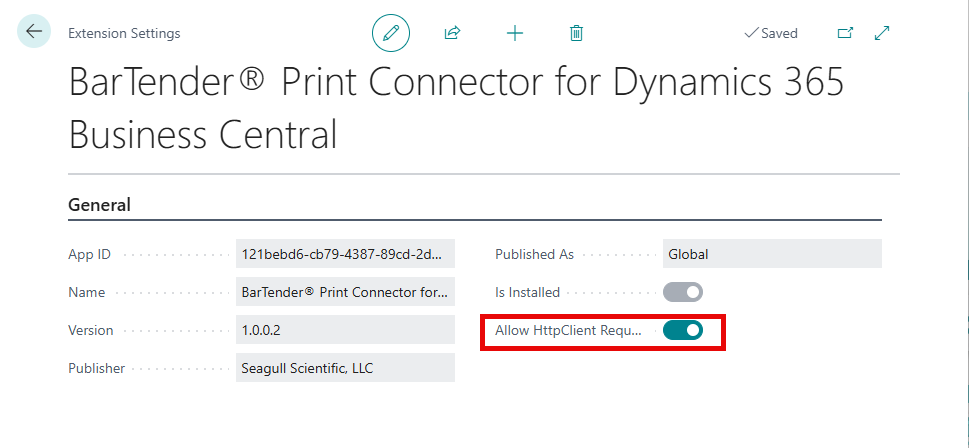Click Publisher field Seagull Scientific, LLC
Viewport: 969px width, 448px height.
point(345,368)
